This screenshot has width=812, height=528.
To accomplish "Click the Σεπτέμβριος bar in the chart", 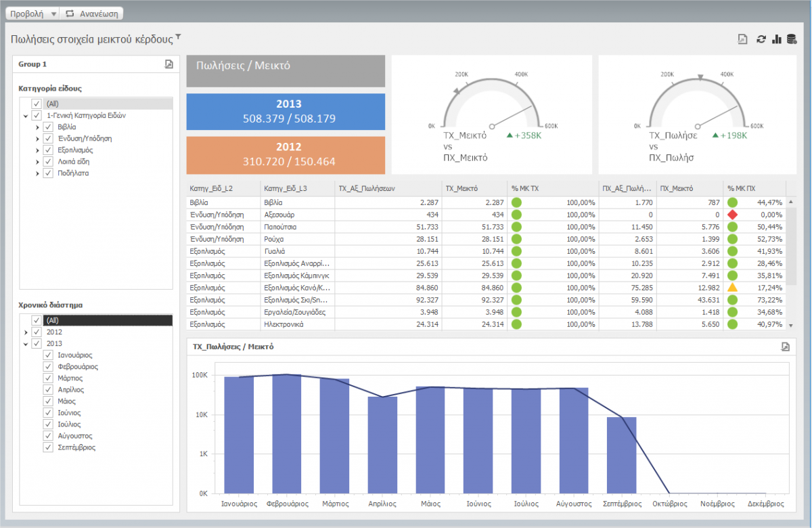I will [x=622, y=455].
